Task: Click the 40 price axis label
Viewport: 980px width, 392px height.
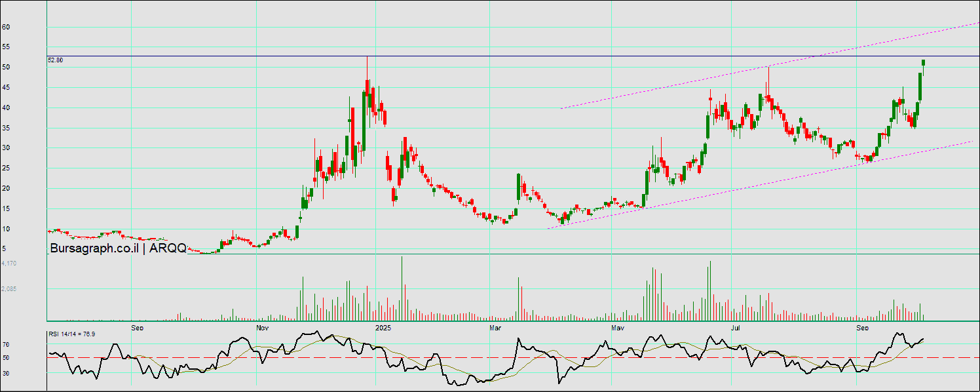Action: coord(5,108)
